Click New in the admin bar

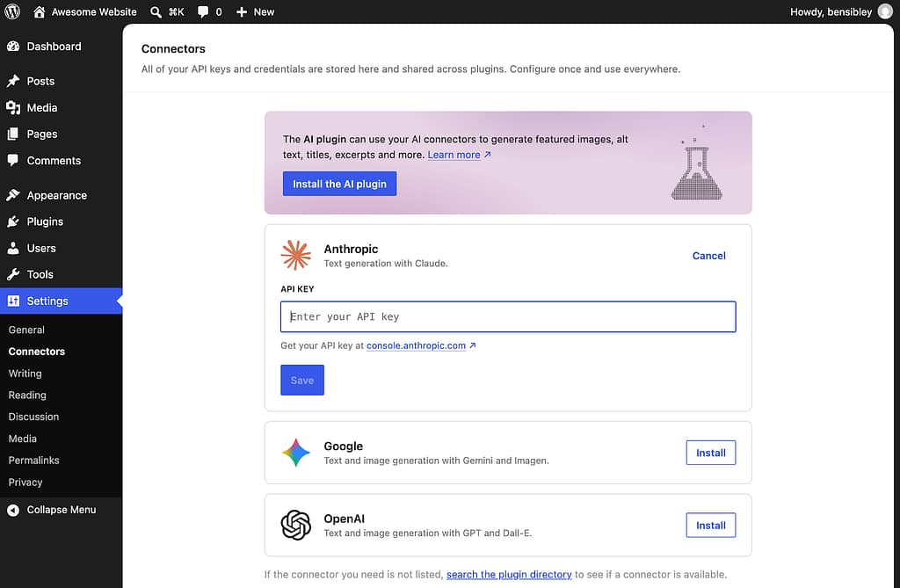point(264,12)
